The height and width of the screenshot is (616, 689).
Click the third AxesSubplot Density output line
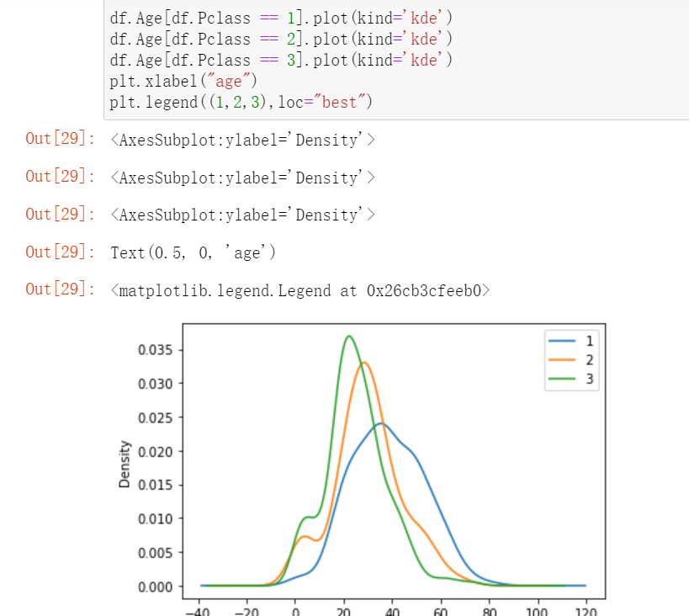(x=242, y=215)
